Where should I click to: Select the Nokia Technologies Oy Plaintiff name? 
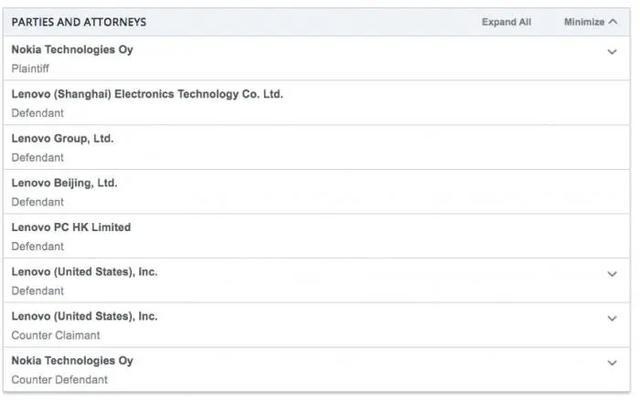pyautogui.click(x=72, y=50)
